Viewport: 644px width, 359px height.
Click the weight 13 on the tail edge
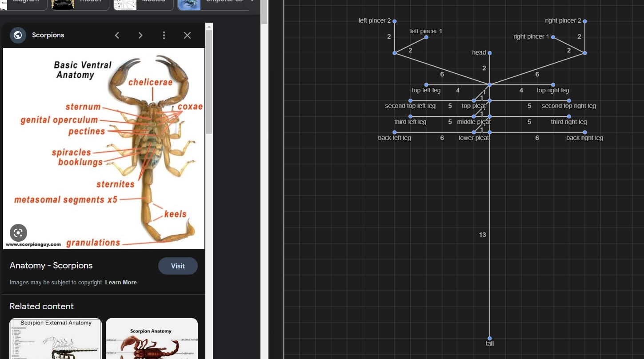[x=483, y=235]
